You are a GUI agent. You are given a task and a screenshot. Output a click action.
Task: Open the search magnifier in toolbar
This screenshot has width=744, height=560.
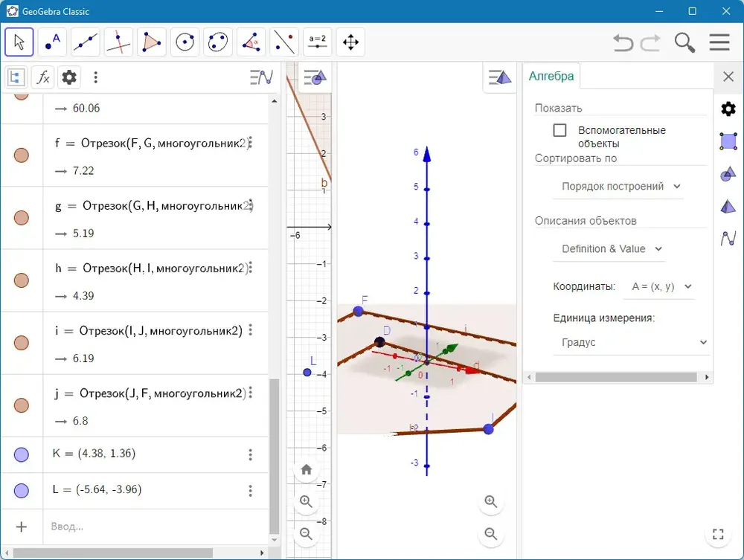pos(684,42)
